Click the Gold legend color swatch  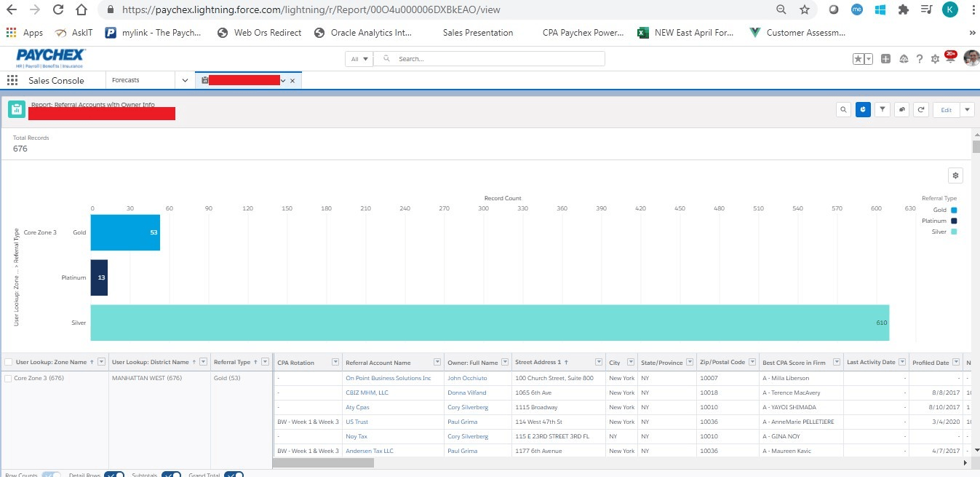pos(954,210)
